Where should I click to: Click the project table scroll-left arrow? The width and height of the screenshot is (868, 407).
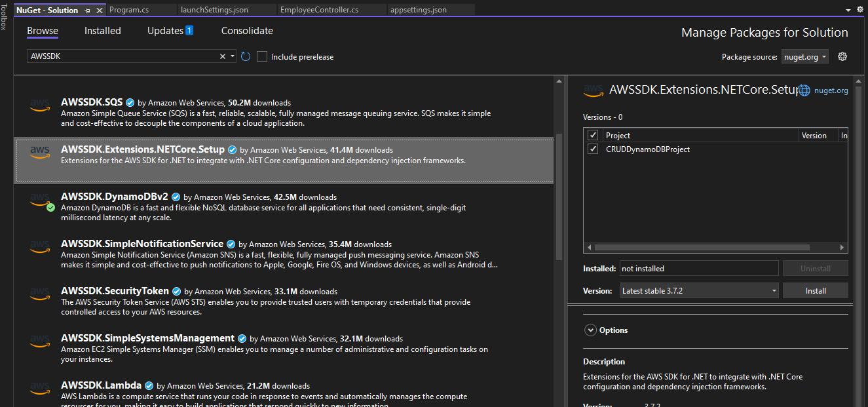click(x=589, y=247)
